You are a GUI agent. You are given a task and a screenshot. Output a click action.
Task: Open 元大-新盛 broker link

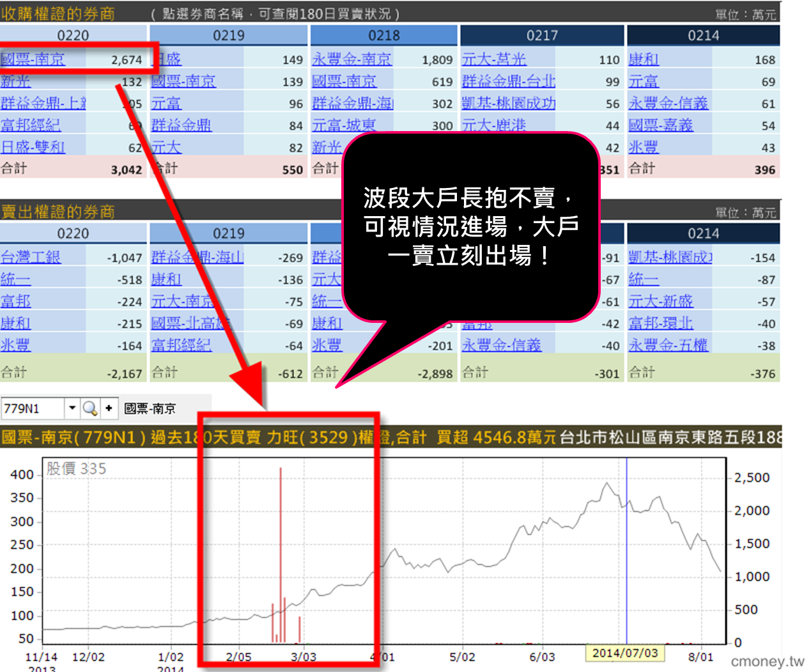coord(661,301)
